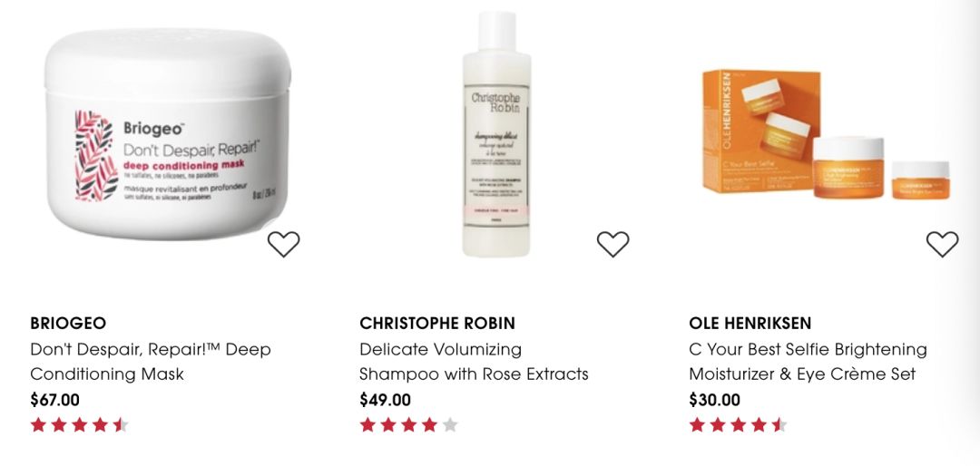Image resolution: width=980 pixels, height=466 pixels.
Task: Toggle heart on the Christophe Robin shampoo
Action: (x=613, y=244)
